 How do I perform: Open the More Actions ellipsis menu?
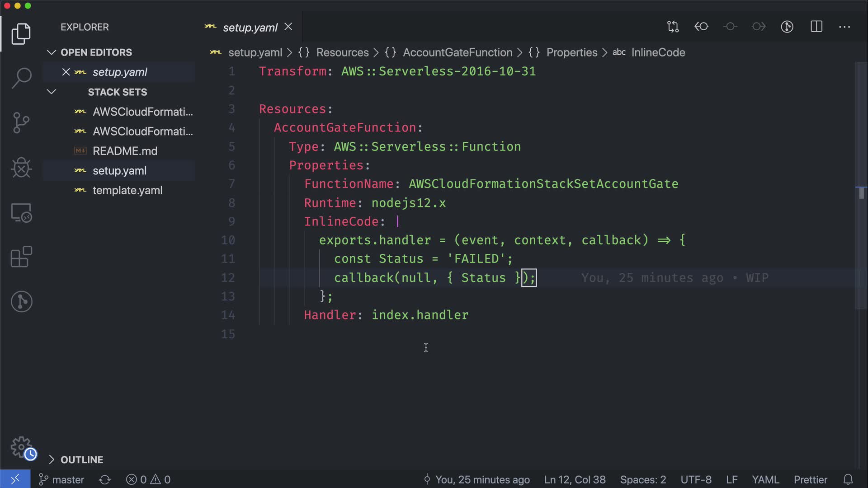point(844,27)
